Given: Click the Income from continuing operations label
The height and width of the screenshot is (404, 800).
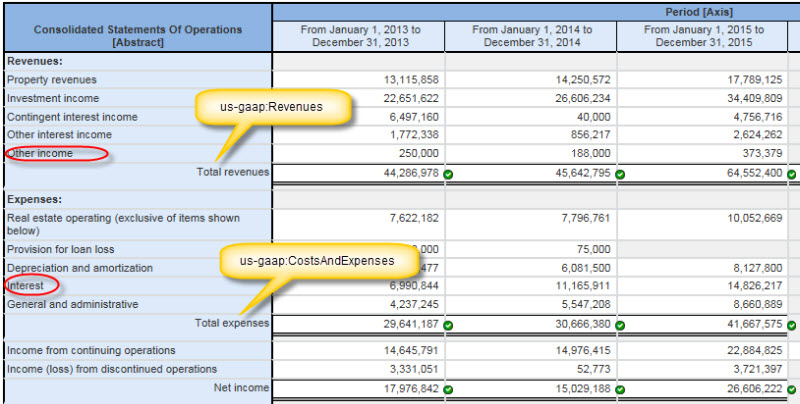Looking at the screenshot, I should [x=91, y=350].
